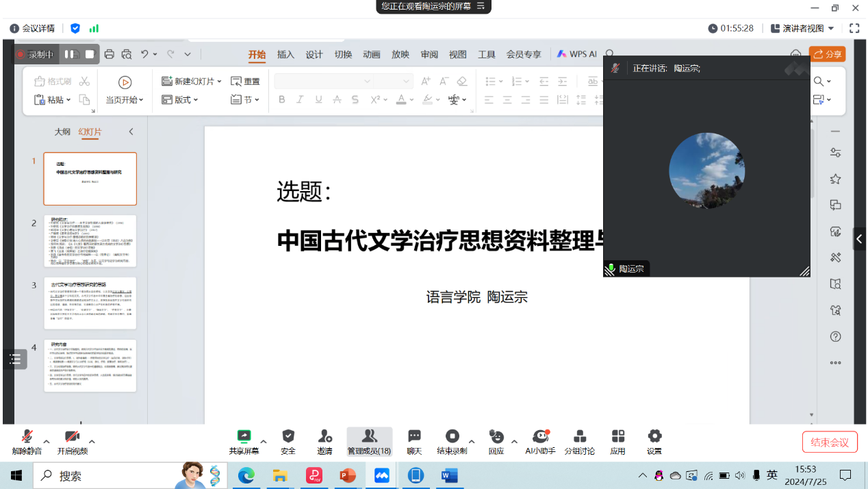Switch to the Insert (插入) ribbon tab
Image resolution: width=868 pixels, height=489 pixels.
[285, 55]
